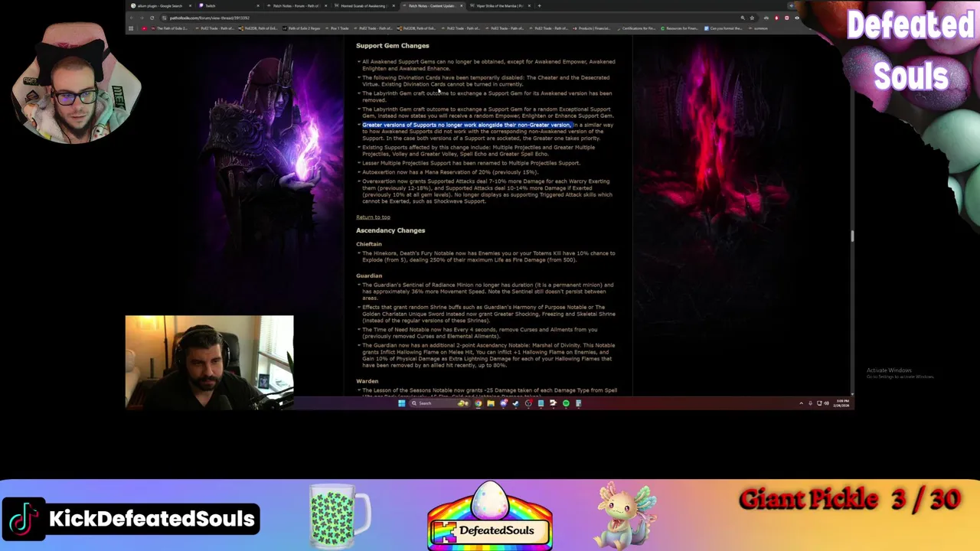
Task: Open Chrome from the taskbar
Action: click(478, 403)
